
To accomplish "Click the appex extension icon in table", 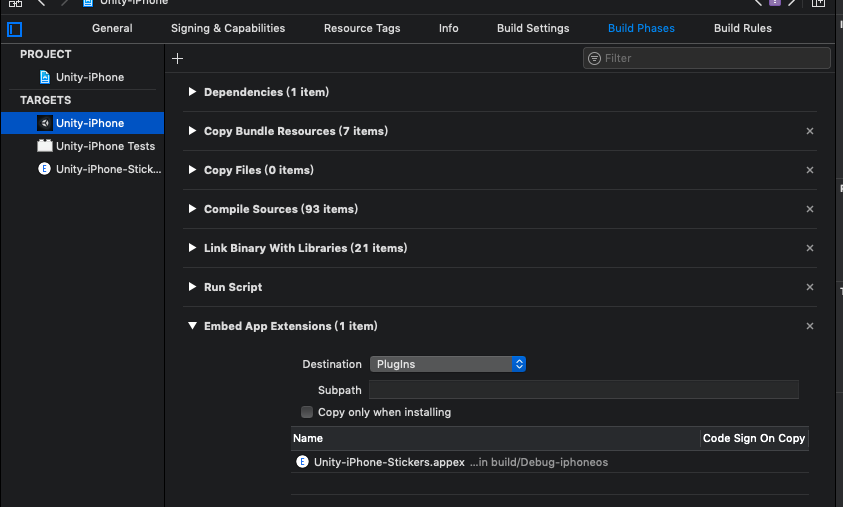I will point(303,462).
